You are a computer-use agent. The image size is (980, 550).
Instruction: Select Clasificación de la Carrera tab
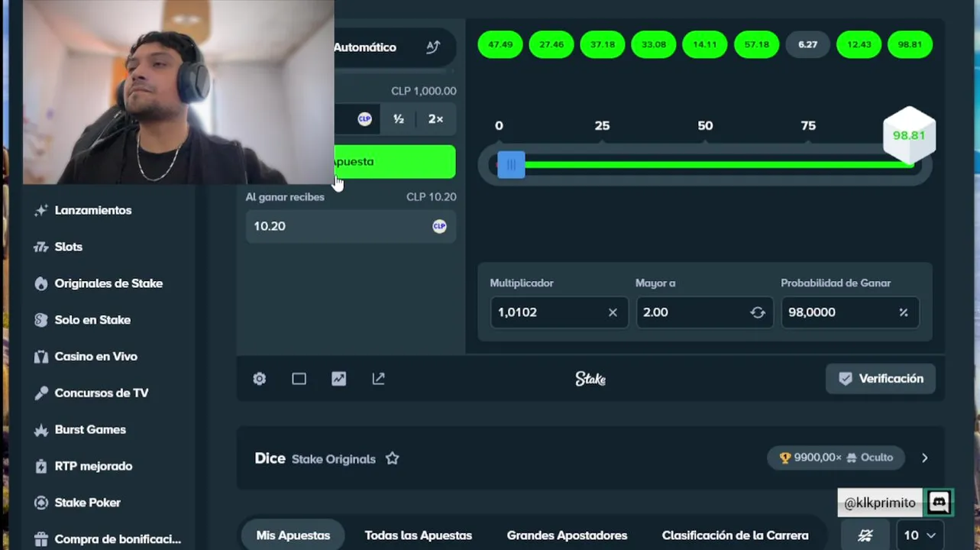(x=736, y=535)
